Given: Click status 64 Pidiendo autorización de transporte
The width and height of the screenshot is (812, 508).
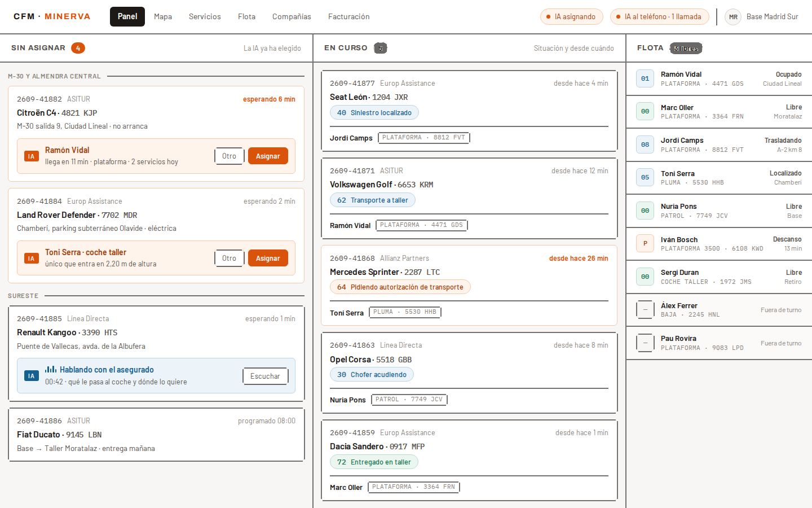Looking at the screenshot, I should click(x=400, y=287).
